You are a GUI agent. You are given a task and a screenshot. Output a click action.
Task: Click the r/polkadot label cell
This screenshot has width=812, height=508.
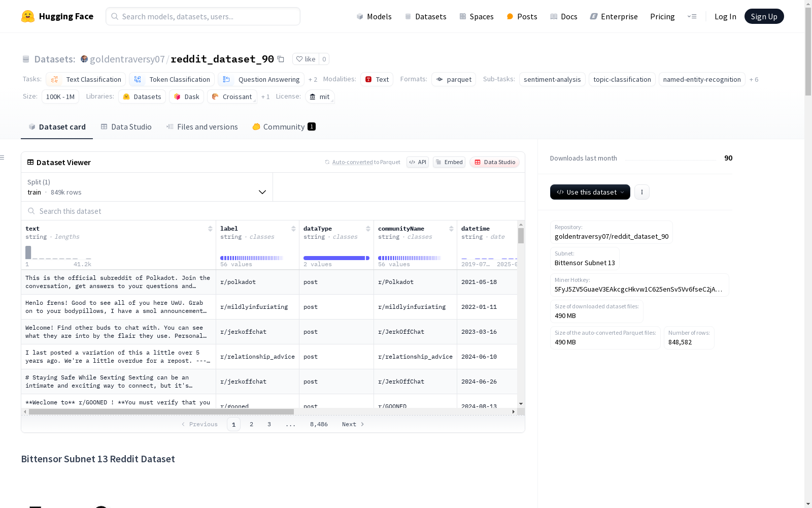[x=257, y=282]
